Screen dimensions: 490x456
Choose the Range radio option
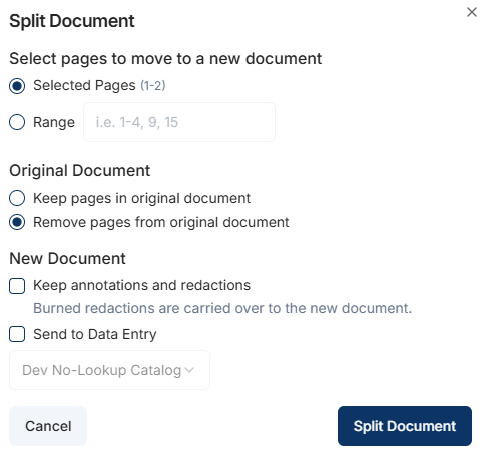tap(17, 122)
